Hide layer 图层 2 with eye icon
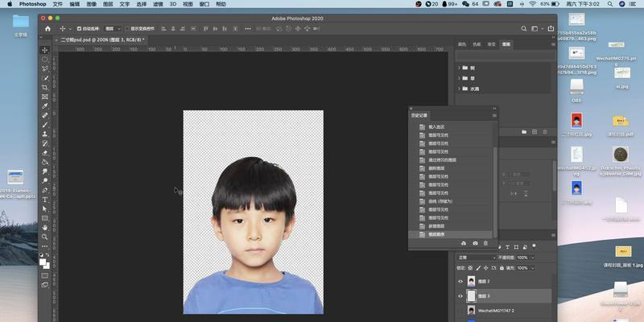644x322 pixels. click(x=460, y=282)
